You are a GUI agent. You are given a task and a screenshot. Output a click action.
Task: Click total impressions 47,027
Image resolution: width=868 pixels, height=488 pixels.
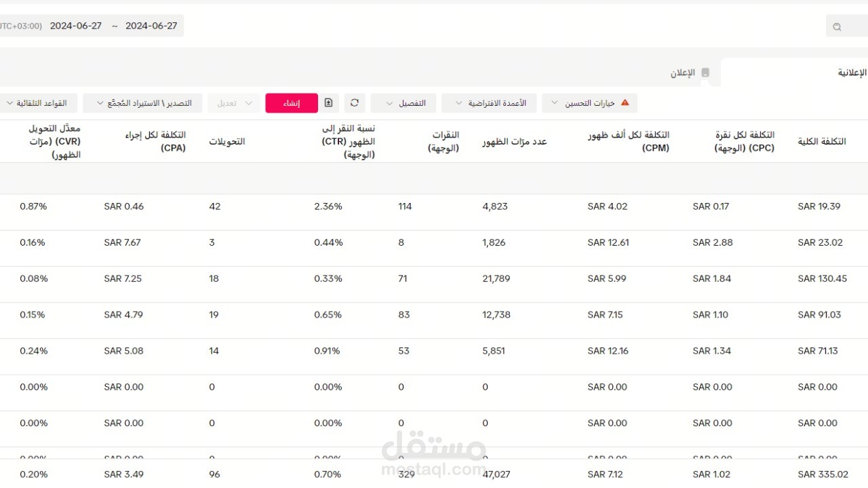click(496, 474)
